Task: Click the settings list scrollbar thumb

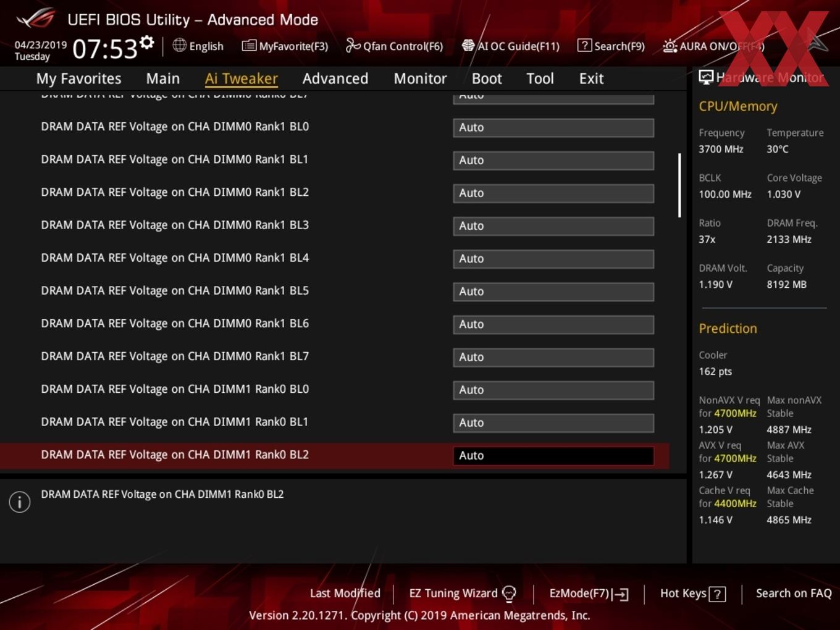Action: click(x=679, y=185)
